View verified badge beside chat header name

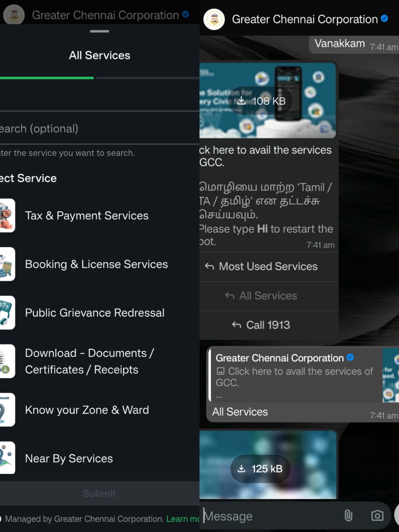point(384,19)
